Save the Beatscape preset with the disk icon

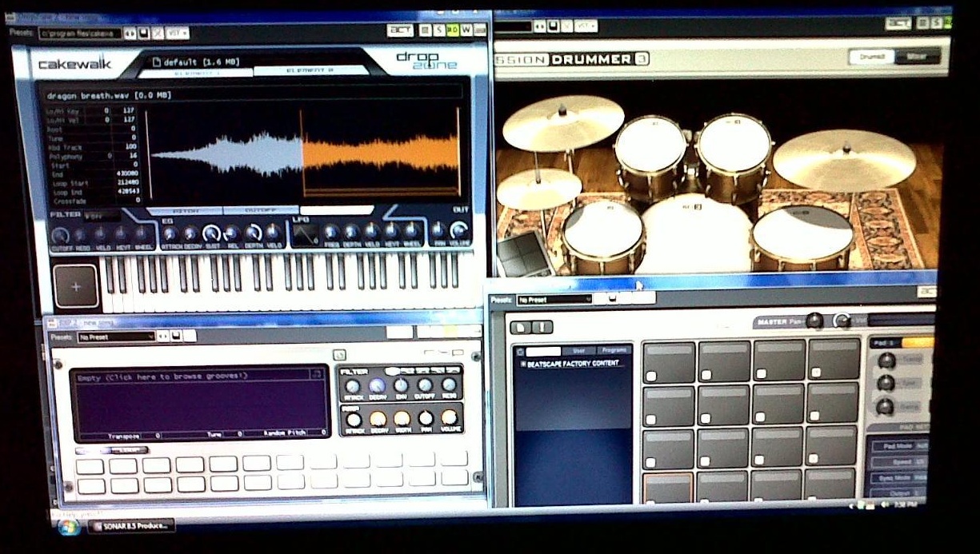pyautogui.click(x=612, y=299)
